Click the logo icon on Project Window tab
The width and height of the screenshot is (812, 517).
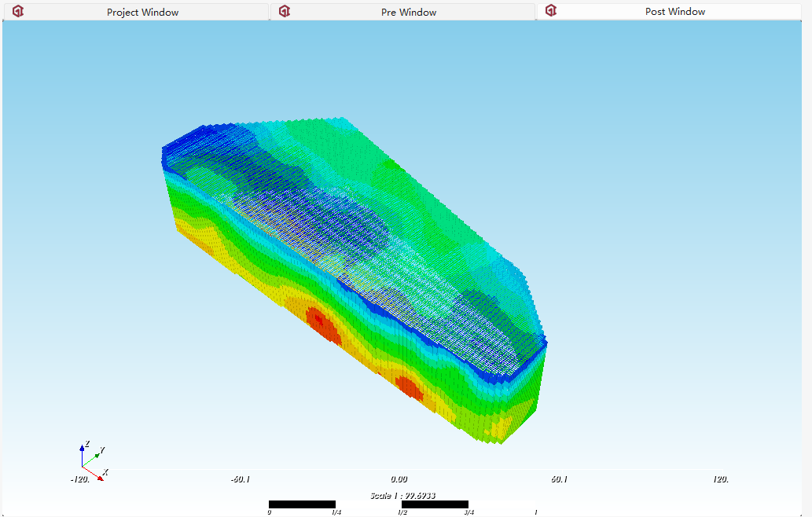(x=18, y=12)
